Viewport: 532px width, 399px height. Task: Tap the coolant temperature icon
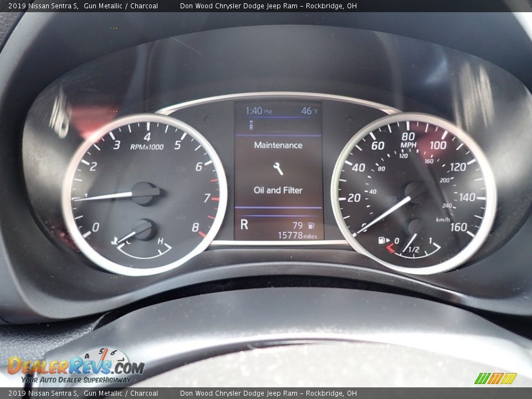[115, 241]
